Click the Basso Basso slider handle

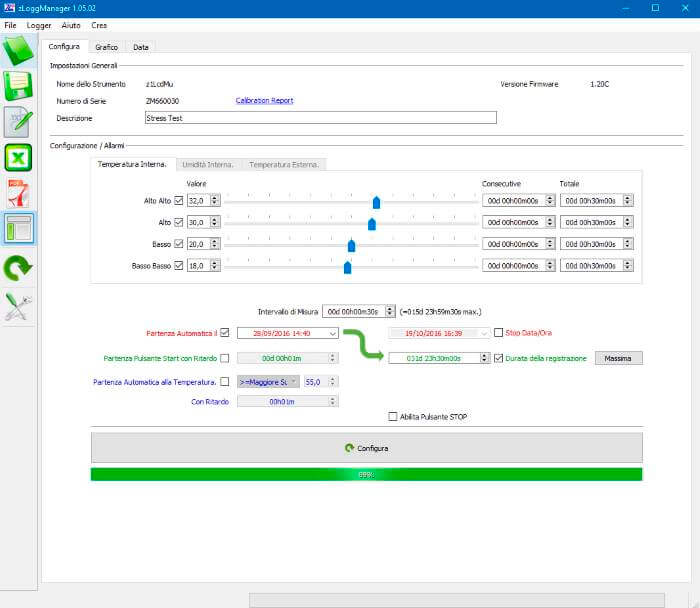click(x=347, y=266)
